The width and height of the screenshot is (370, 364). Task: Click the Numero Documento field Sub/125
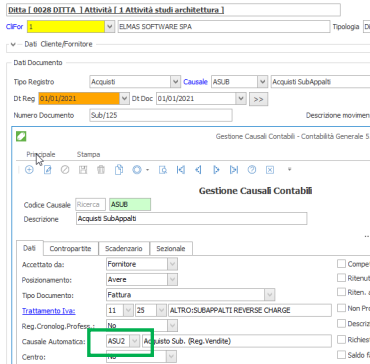[x=161, y=115]
